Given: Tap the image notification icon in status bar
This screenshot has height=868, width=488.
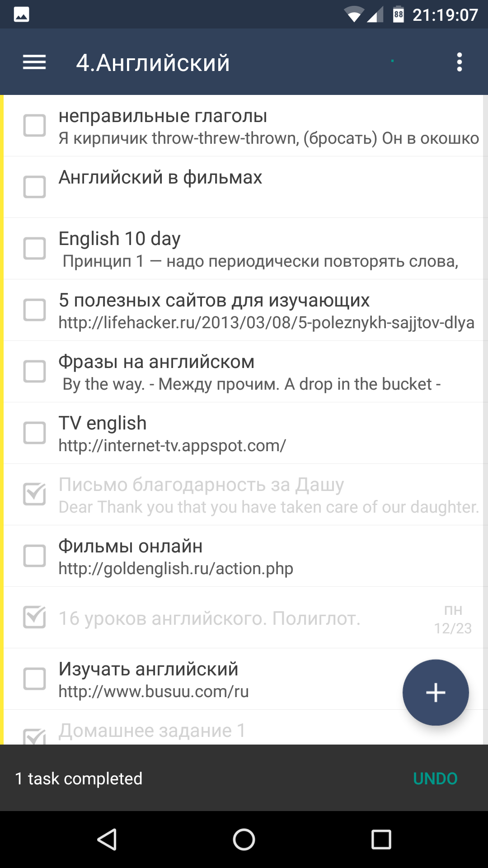Looking at the screenshot, I should coord(22,14).
